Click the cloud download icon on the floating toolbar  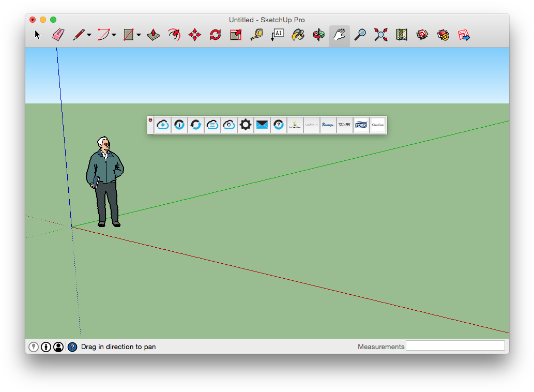coord(163,125)
